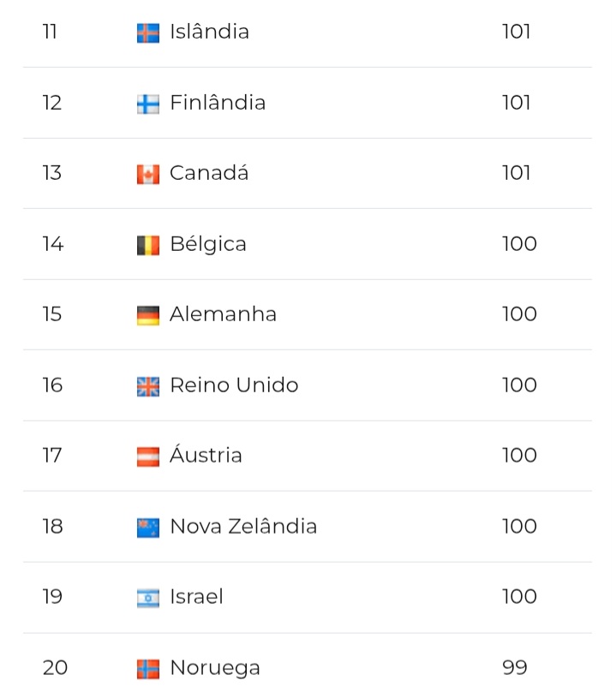Click Canadá's score of 101
Screen dimensions: 616x698
[517, 173]
